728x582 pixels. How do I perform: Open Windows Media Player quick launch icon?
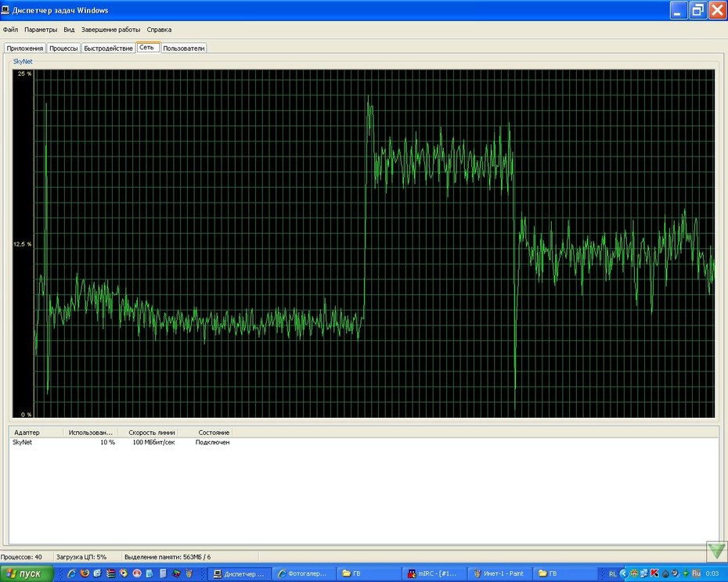tap(124, 573)
